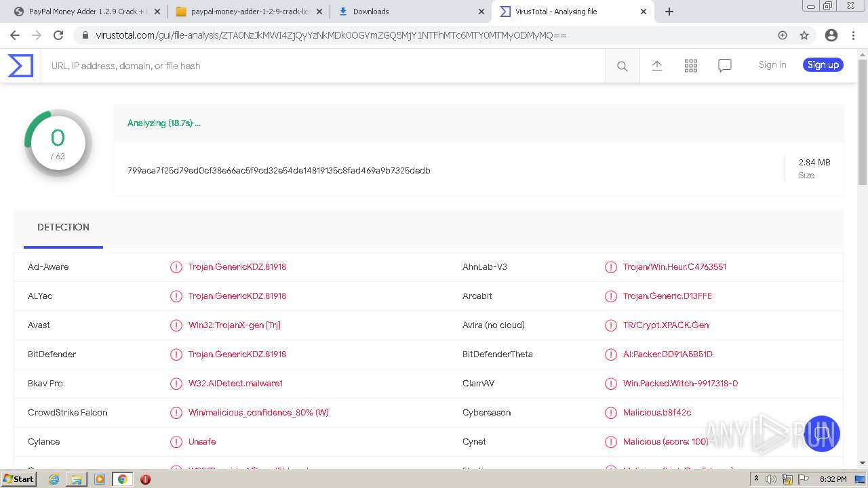Click the 2.84 MB size value
The width and height of the screenshot is (868, 488).
pos(814,163)
